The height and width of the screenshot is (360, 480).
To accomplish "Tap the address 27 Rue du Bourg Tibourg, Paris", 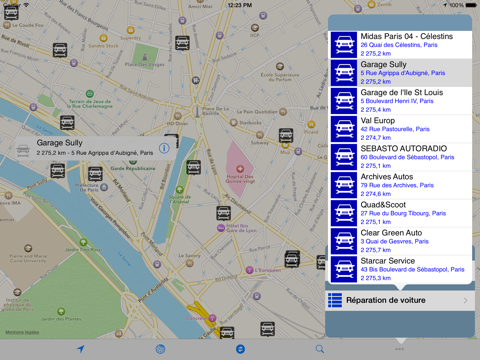I will click(403, 213).
